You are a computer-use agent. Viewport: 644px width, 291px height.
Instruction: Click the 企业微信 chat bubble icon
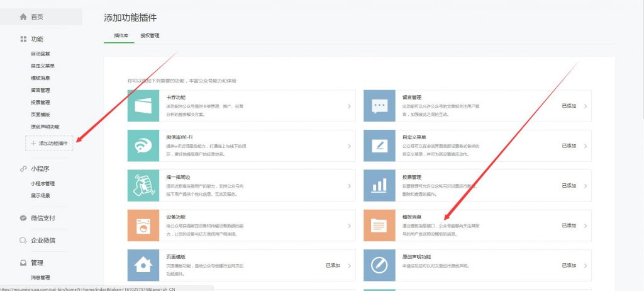(x=23, y=241)
